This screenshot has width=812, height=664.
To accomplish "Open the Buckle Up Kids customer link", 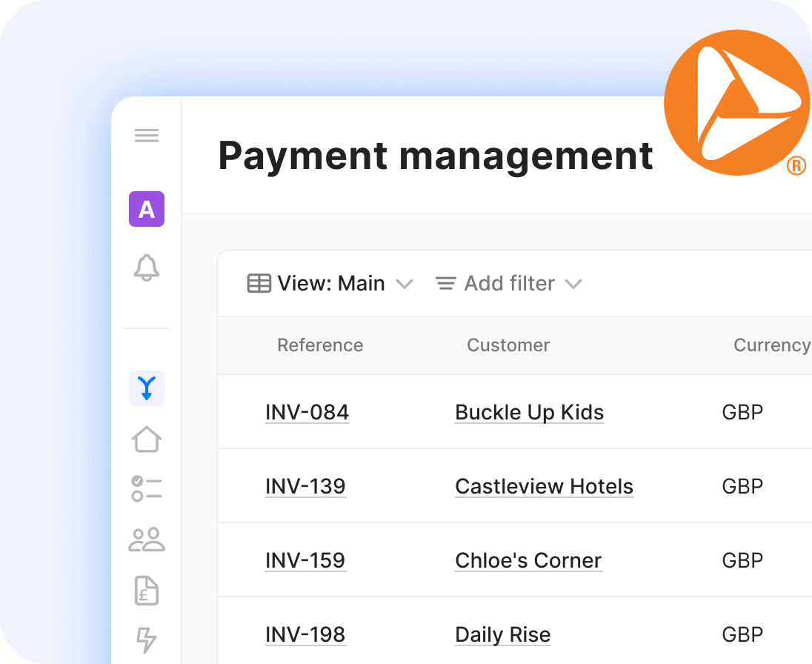I will pos(529,412).
